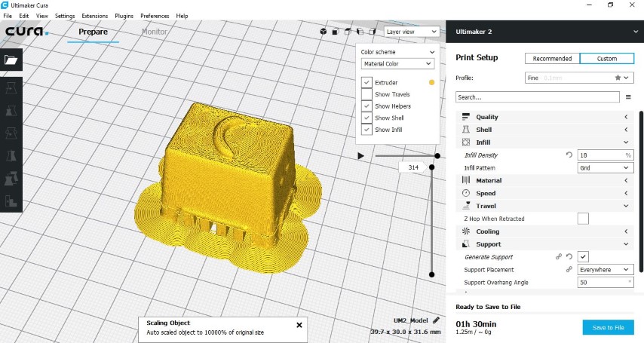The image size is (644, 343).
Task: Open the Help menu
Action: [x=182, y=16]
